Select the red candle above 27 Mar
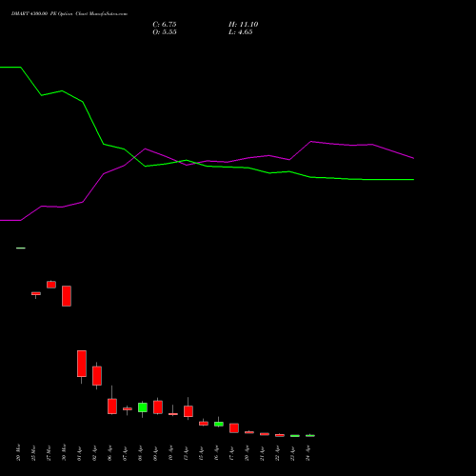 pos(51,285)
